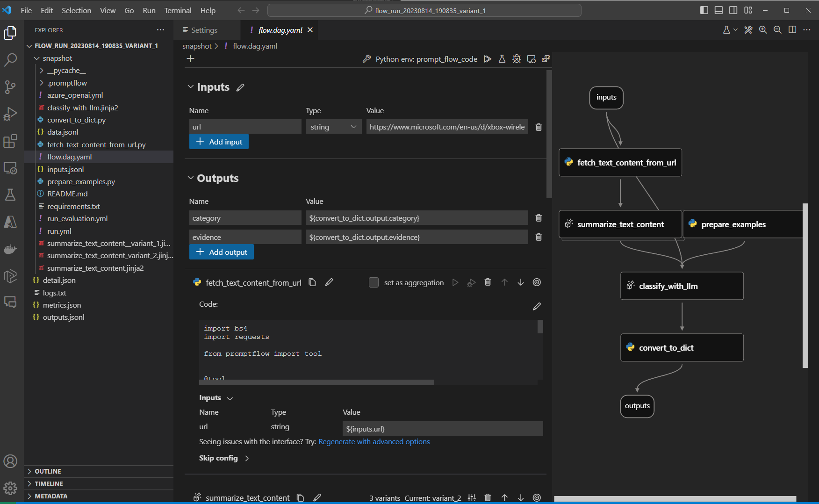This screenshot has width=819, height=504.
Task: Select the classify_with_llm node in graph
Action: 682,286
